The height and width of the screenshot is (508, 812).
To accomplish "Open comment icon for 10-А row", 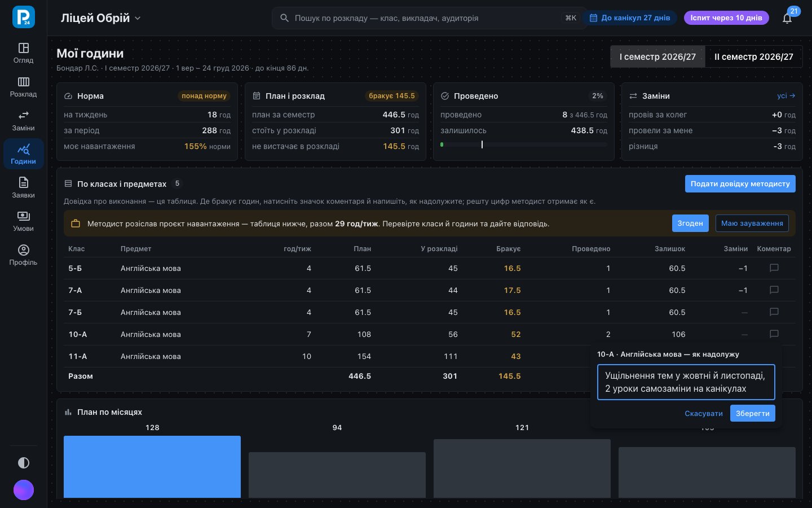I will coord(774,334).
